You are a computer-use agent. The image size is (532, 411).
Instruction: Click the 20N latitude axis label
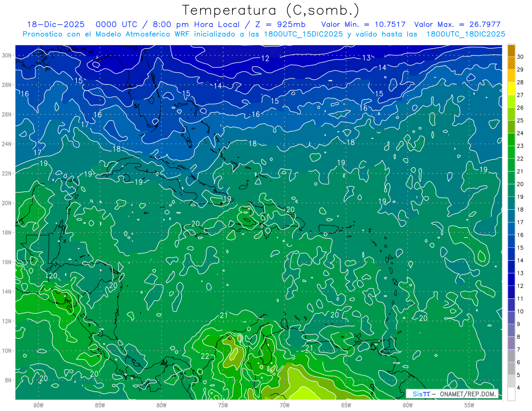click(7, 203)
